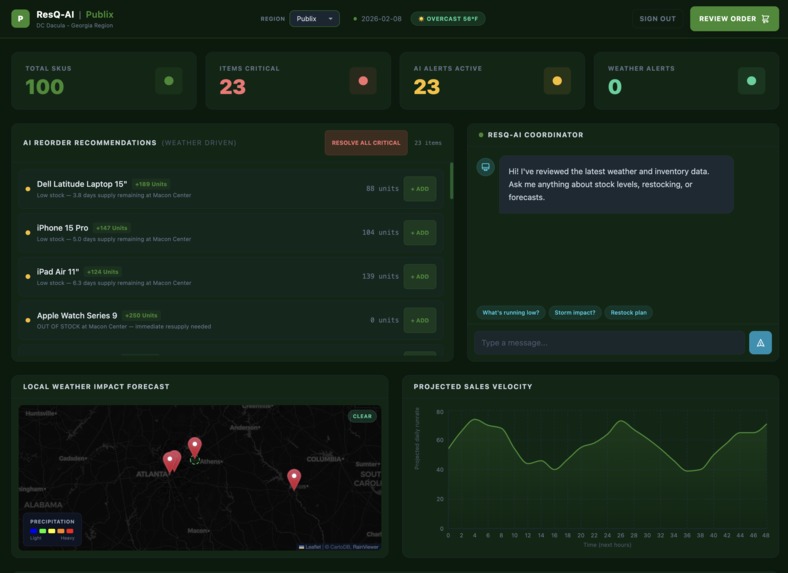Click the coordinator bot avatar icon
This screenshot has width=788, height=573.
point(485,167)
